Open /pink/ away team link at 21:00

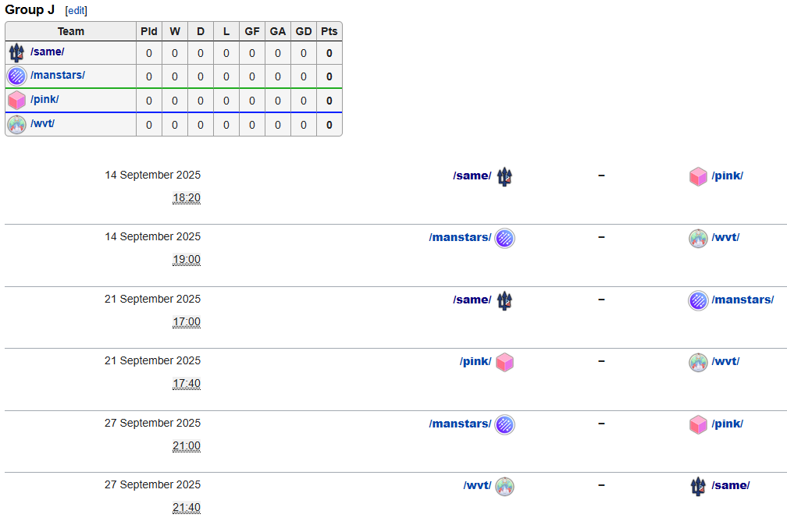click(x=728, y=424)
